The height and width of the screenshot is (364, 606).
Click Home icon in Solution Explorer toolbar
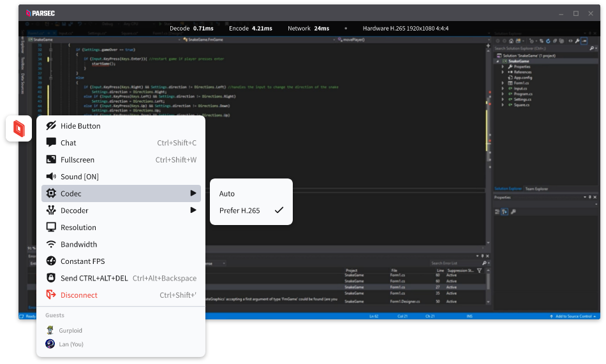(511, 41)
